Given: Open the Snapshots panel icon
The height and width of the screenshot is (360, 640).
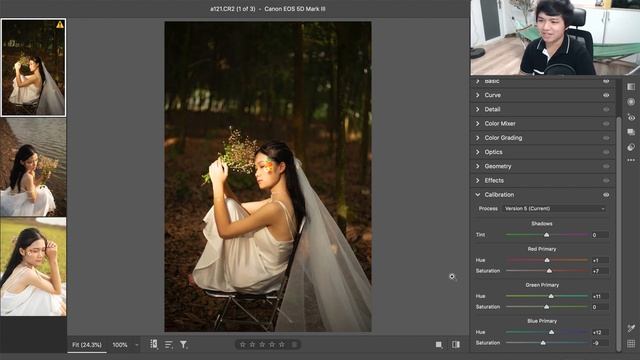Looking at the screenshot, I should pyautogui.click(x=631, y=132).
